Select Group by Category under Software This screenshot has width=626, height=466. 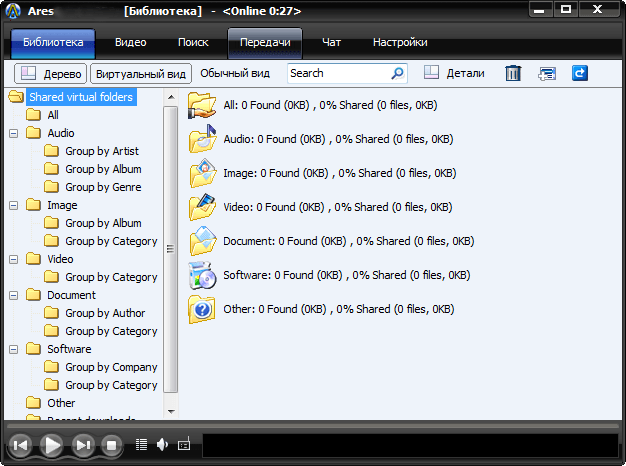111,385
